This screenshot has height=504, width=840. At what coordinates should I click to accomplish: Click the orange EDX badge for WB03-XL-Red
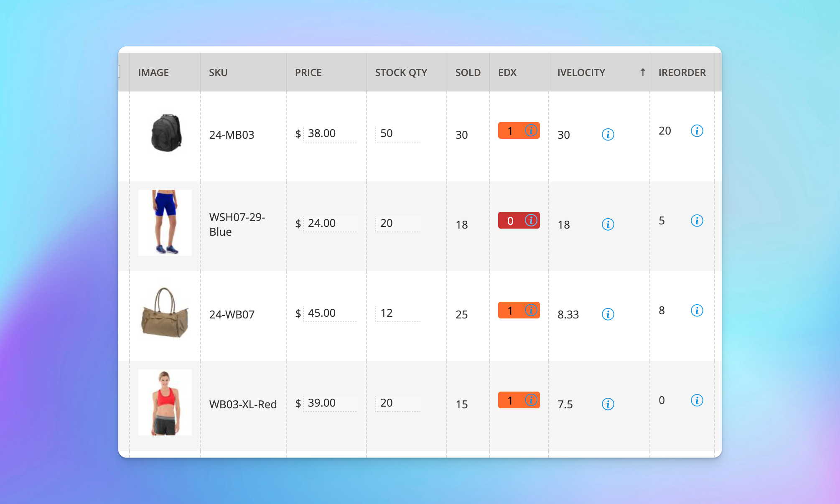click(x=519, y=400)
